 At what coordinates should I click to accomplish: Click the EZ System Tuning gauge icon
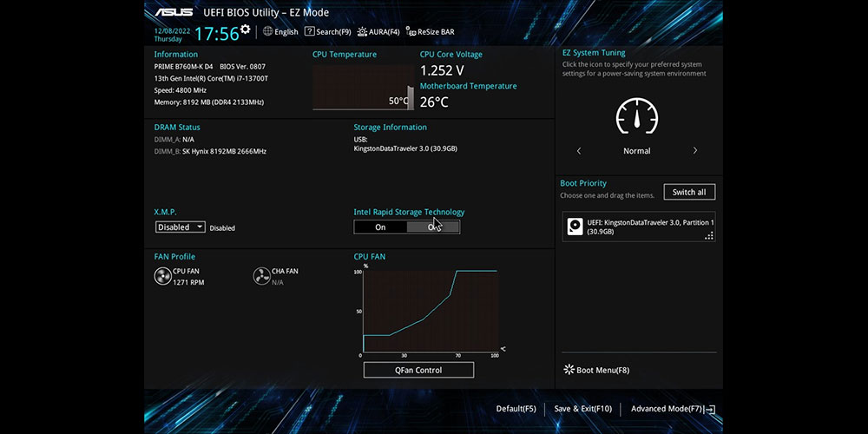pyautogui.click(x=636, y=115)
